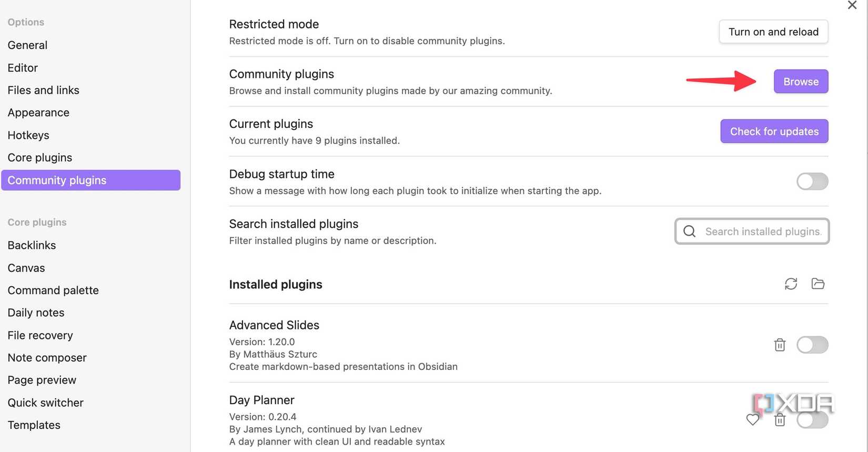Click the search magnifier icon
Screen dimensions: 868x452
click(689, 232)
